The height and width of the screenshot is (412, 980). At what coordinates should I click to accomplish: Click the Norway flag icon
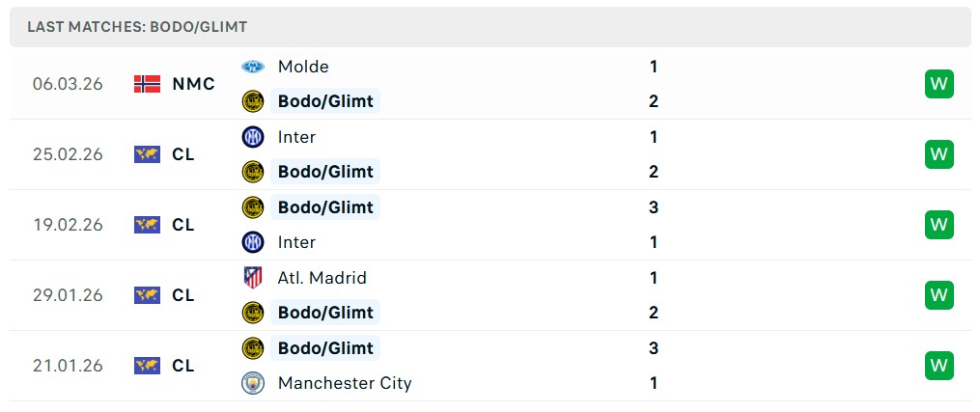147,84
